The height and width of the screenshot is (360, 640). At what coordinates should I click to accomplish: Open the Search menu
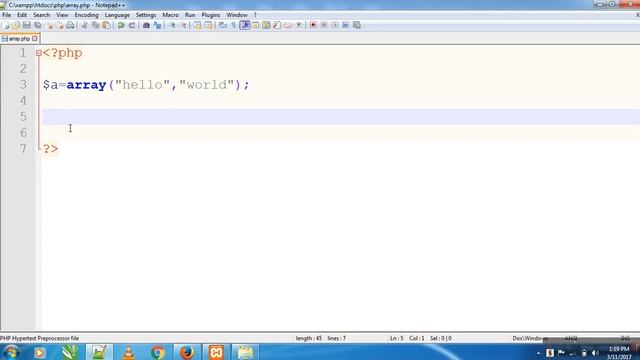tap(42, 15)
